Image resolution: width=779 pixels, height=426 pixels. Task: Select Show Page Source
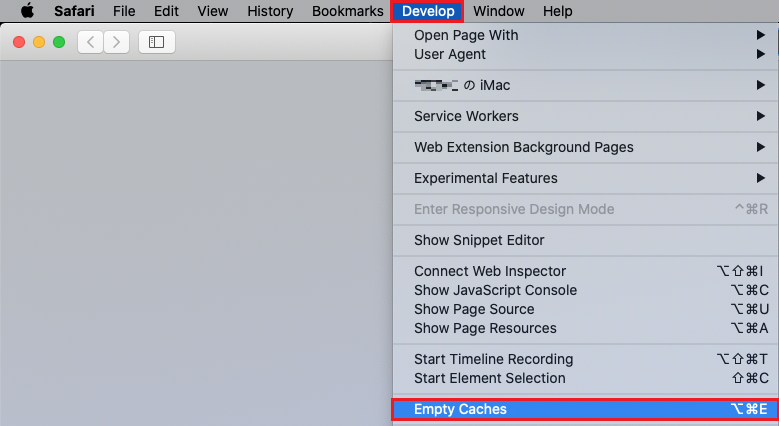coord(586,309)
